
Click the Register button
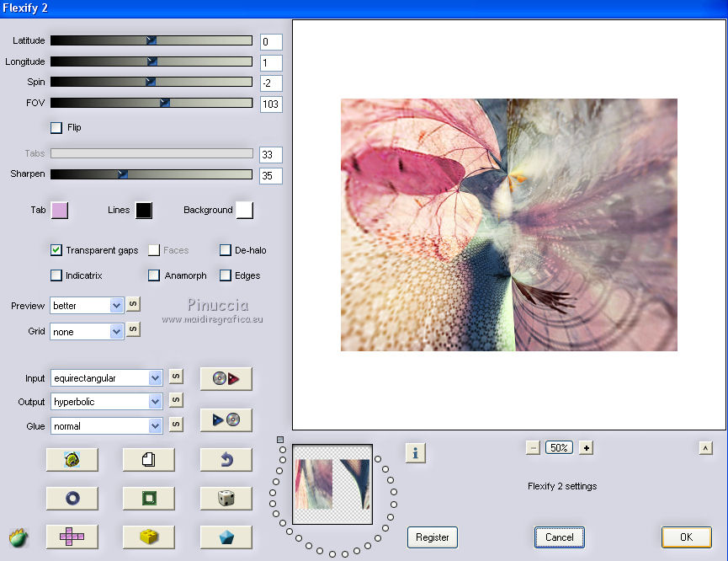click(x=433, y=537)
